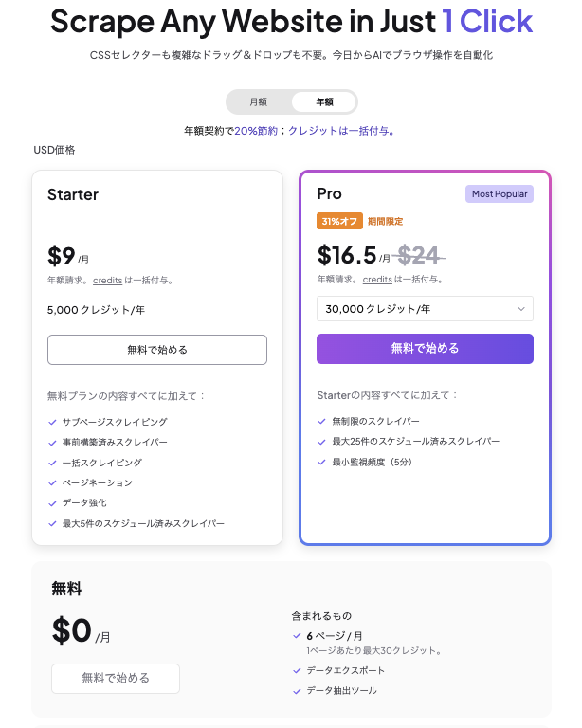This screenshot has height=728, width=582.
Task: Click the Most Popular badge
Action: point(500,194)
